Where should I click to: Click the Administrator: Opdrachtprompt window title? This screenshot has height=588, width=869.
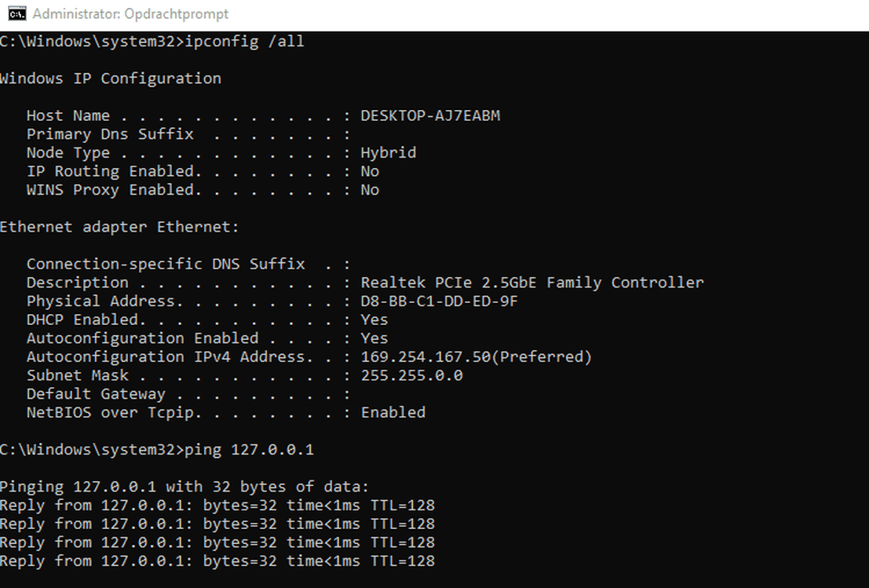[x=130, y=14]
